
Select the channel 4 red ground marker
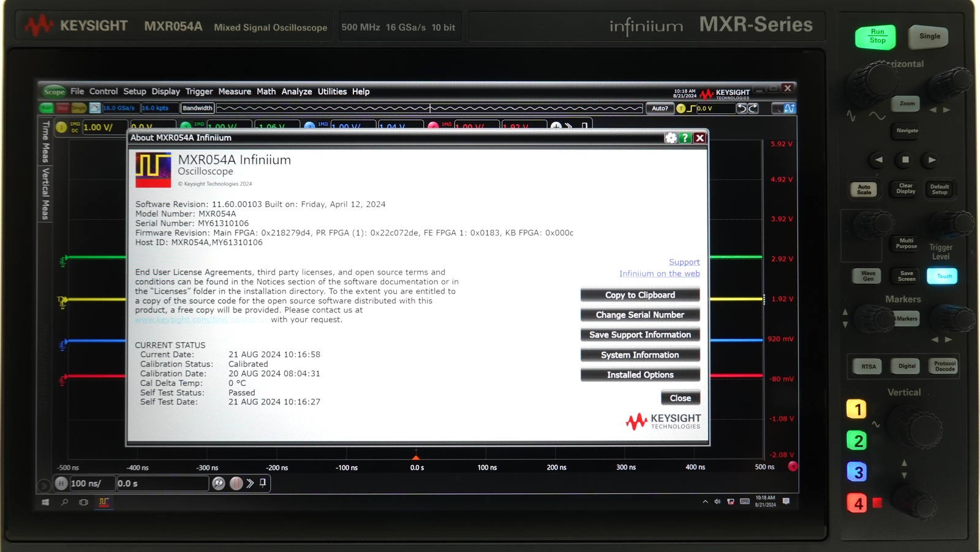click(62, 380)
